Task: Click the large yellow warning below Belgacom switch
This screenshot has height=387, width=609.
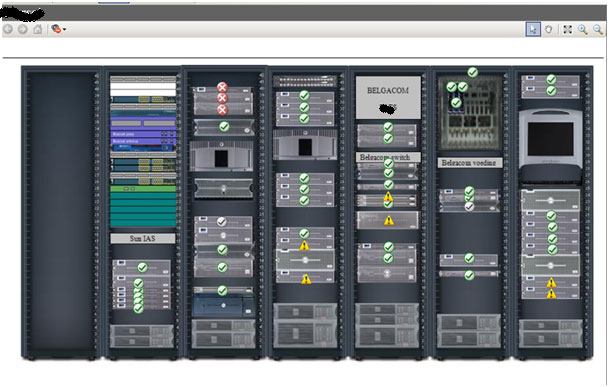Action: (x=388, y=221)
